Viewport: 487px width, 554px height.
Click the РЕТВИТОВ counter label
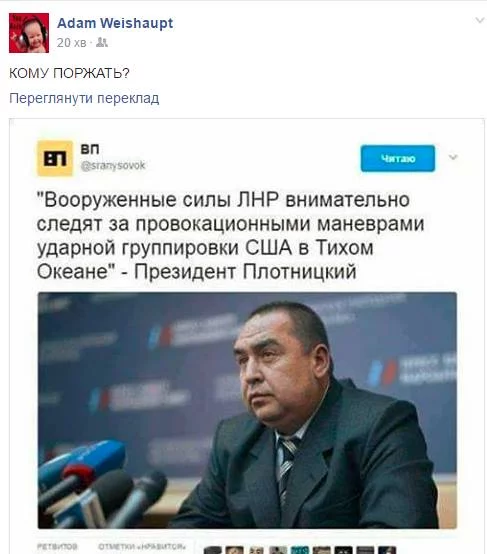point(57,547)
